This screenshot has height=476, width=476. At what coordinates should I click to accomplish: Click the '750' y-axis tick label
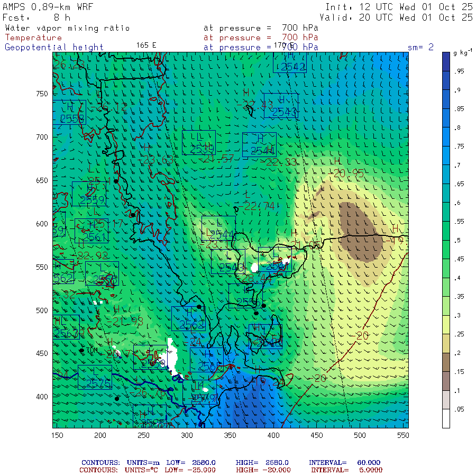[x=42, y=94]
